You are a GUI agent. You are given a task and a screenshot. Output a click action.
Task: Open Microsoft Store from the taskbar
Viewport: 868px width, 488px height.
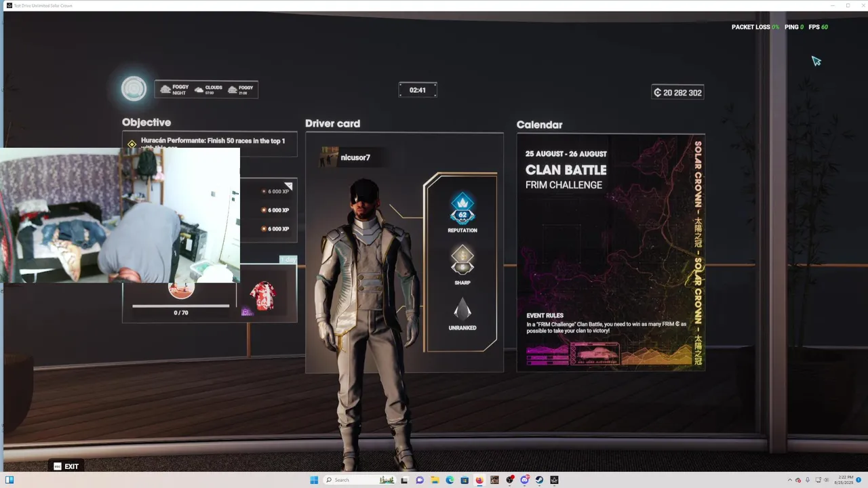(465, 480)
